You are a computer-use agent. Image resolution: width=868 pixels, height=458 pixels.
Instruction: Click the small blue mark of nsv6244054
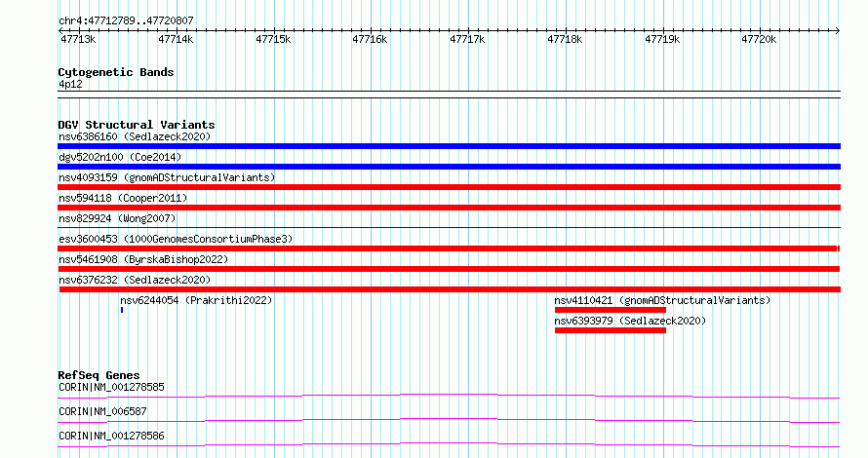click(x=122, y=310)
